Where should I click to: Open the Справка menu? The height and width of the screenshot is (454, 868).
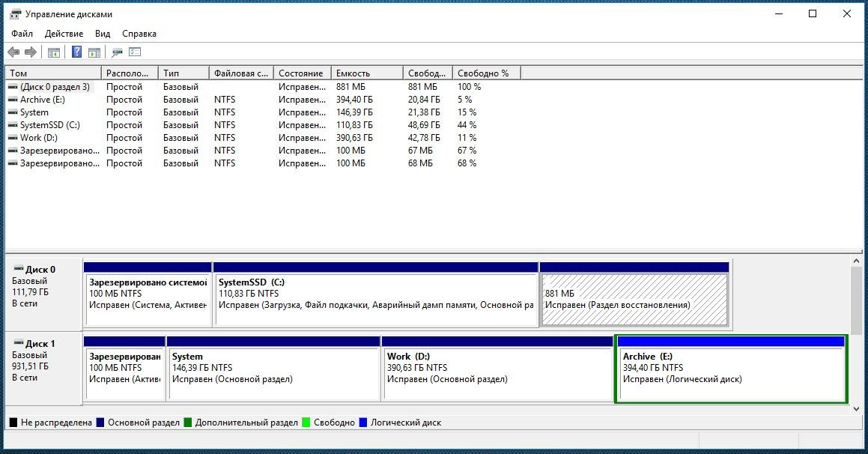(139, 34)
